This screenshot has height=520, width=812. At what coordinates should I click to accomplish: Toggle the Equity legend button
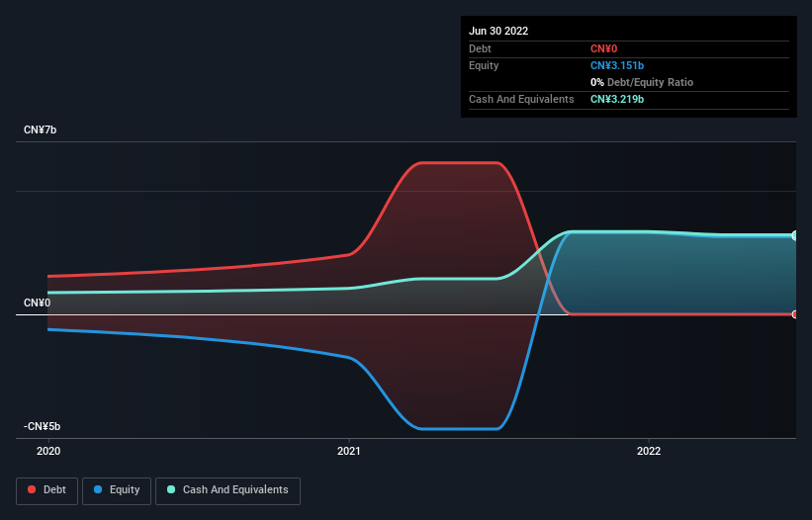pyautogui.click(x=117, y=490)
